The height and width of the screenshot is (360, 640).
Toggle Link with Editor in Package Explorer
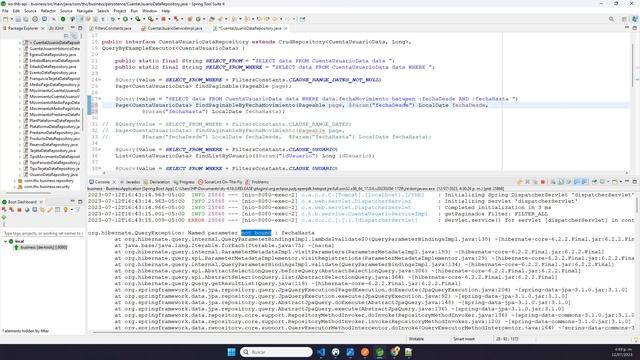74,36
